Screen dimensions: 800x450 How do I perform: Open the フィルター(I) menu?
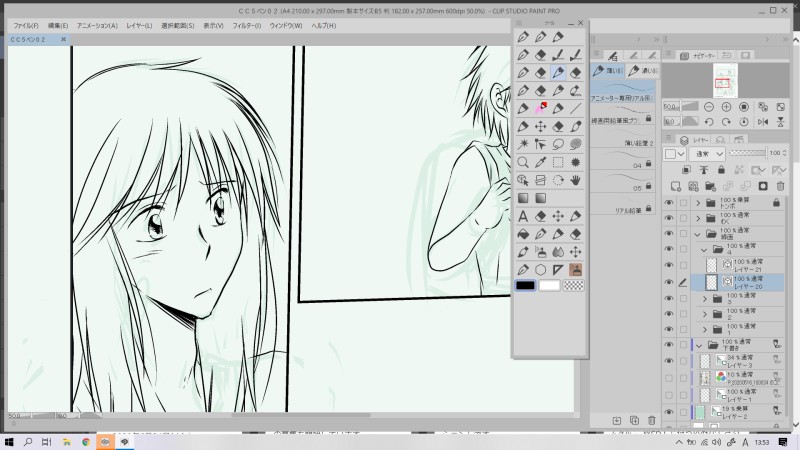click(246, 26)
